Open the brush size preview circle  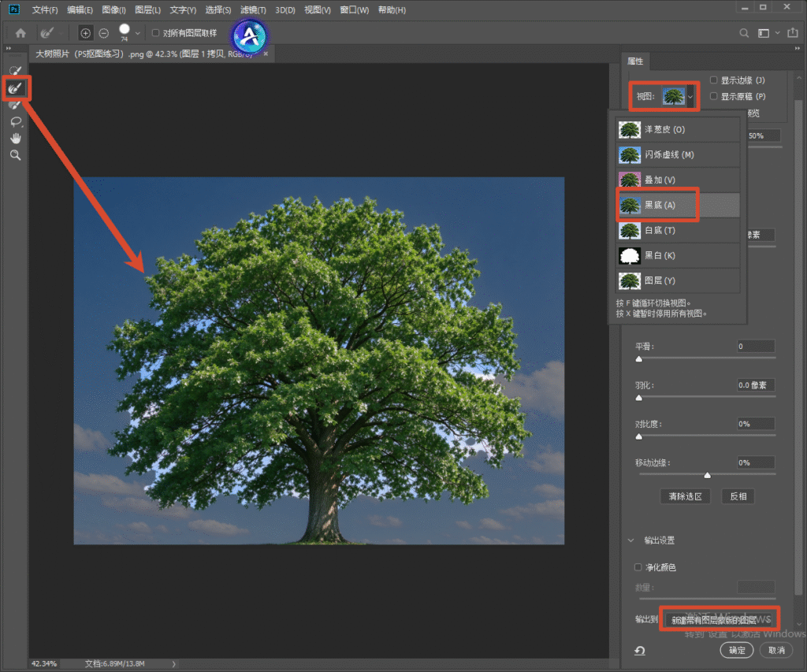(x=124, y=29)
